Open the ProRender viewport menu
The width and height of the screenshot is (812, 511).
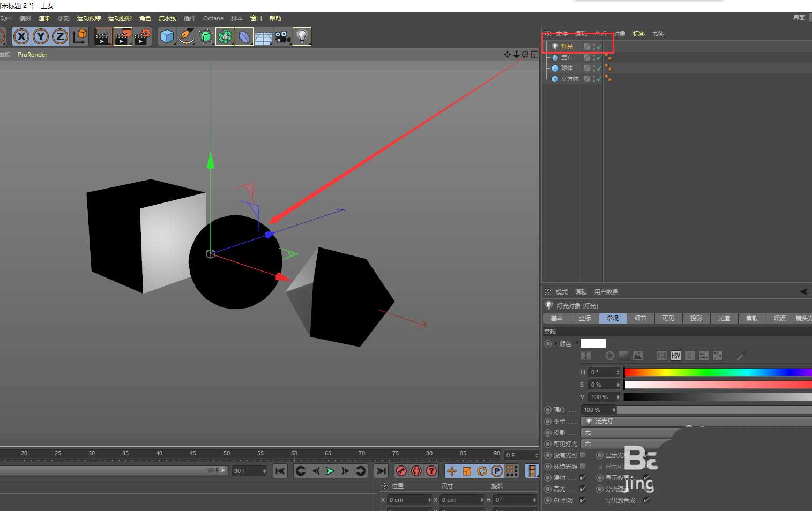(32, 55)
